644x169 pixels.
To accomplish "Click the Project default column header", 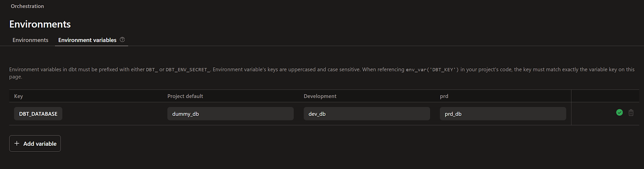I will (x=185, y=96).
